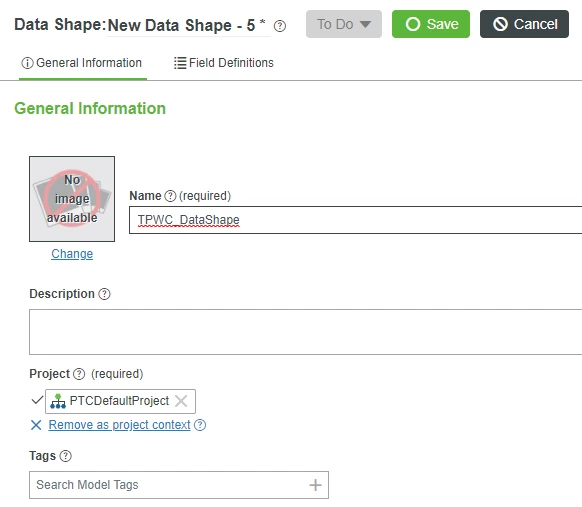
Task: Show help for the Description field
Action: (x=104, y=294)
